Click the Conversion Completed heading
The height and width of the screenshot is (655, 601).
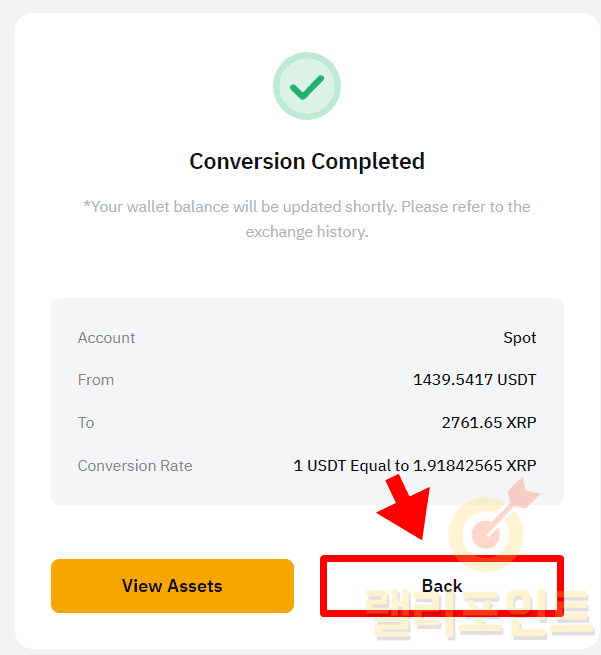tap(307, 161)
